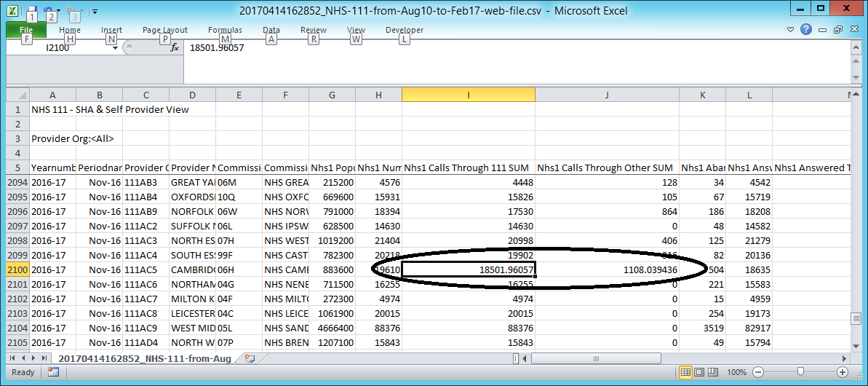Click the Provider Org:<All> cell

click(73, 138)
